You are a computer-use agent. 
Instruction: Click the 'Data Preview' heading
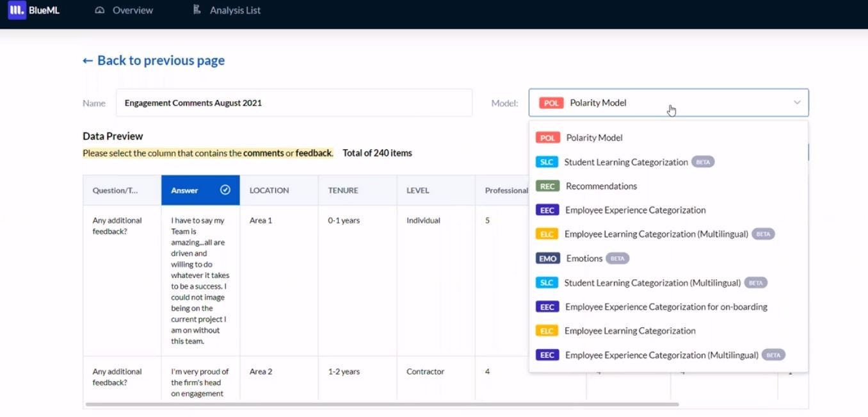coord(113,136)
